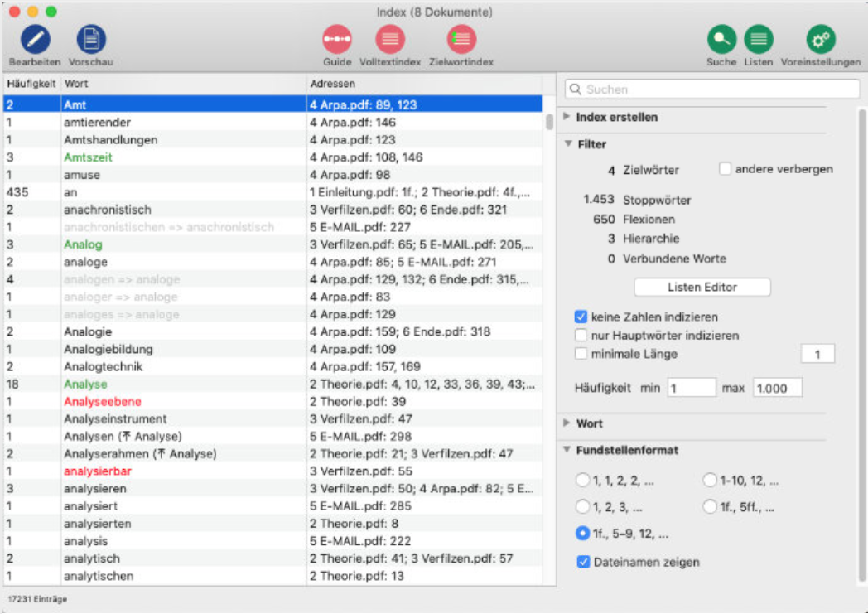The height and width of the screenshot is (614, 868).
Task: Click the Bearbeiten pencil icon
Action: pyautogui.click(x=35, y=39)
